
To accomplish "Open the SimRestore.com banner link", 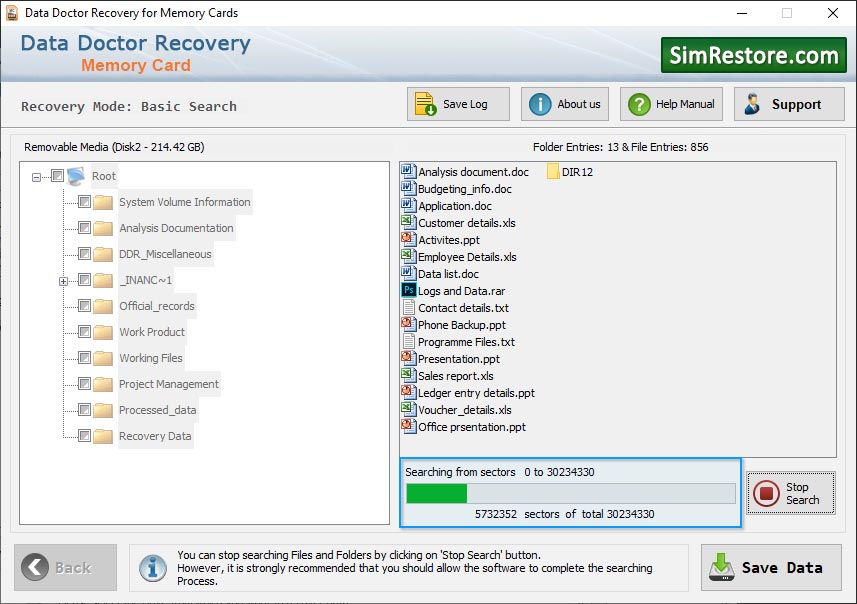I will point(754,55).
